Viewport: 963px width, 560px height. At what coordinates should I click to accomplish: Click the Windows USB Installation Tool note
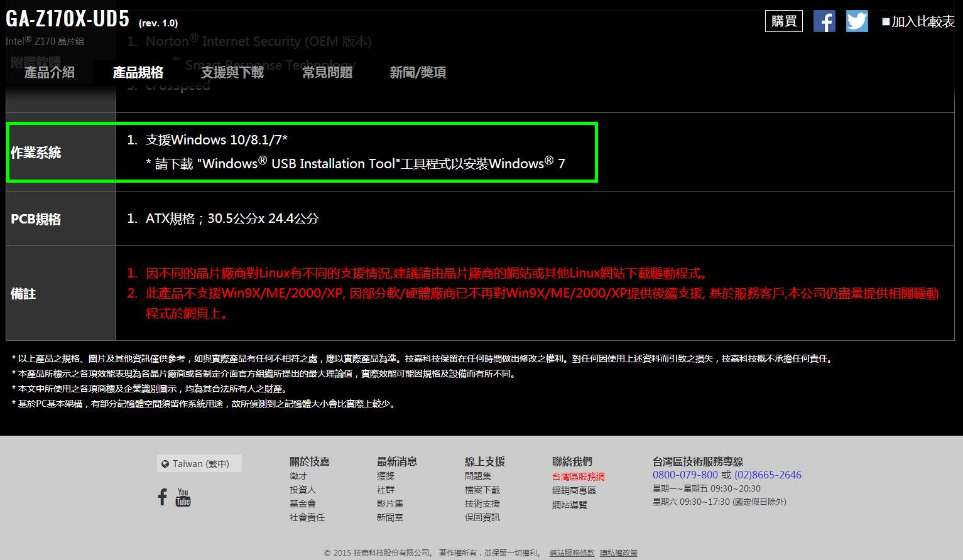[x=356, y=163]
